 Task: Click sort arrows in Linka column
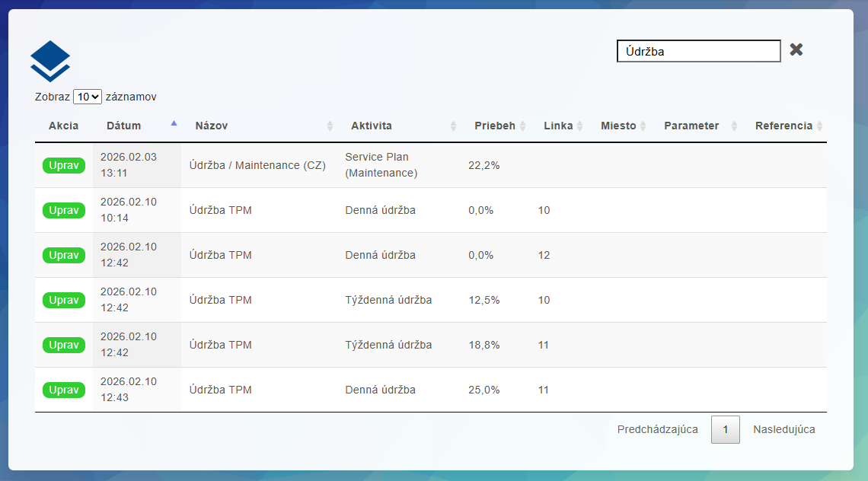pos(579,126)
